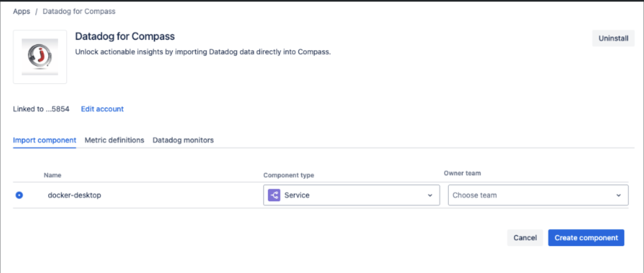Click the Cancel button
The width and height of the screenshot is (644, 273).
(525, 238)
